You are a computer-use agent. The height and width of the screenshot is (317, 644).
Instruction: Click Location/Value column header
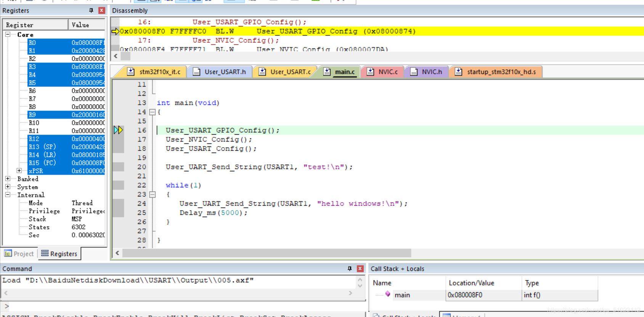483,283
